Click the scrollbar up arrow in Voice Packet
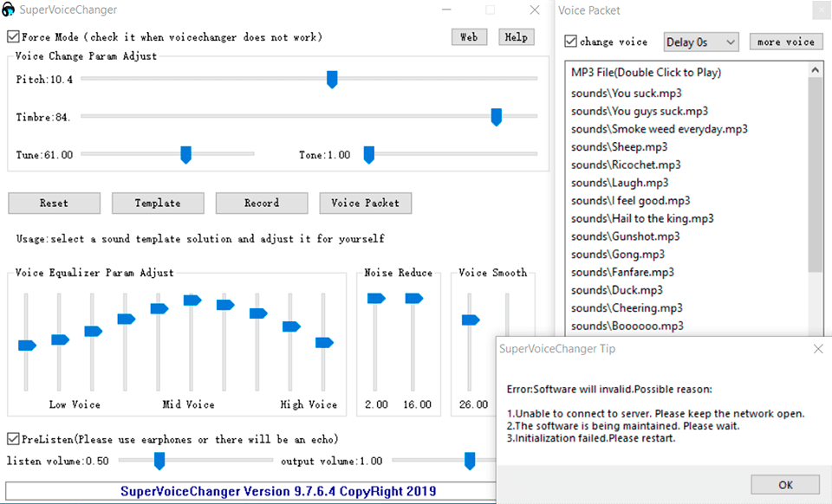Screen dimensions: 832x504 coord(816,70)
